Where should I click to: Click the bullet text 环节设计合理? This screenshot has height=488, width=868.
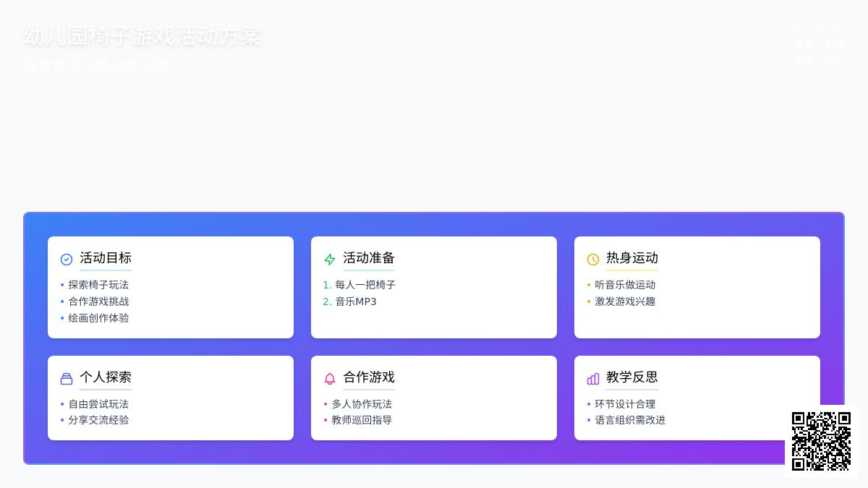tap(625, 404)
